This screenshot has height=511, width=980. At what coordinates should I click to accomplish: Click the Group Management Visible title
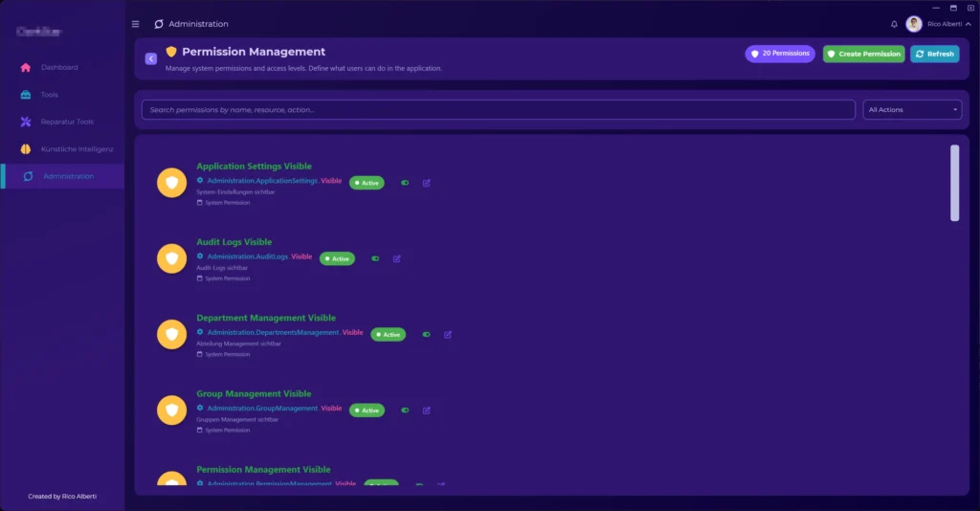tap(254, 393)
